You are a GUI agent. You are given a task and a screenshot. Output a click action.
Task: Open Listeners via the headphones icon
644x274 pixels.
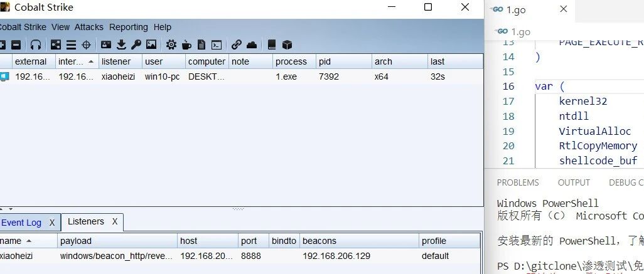[x=36, y=45]
